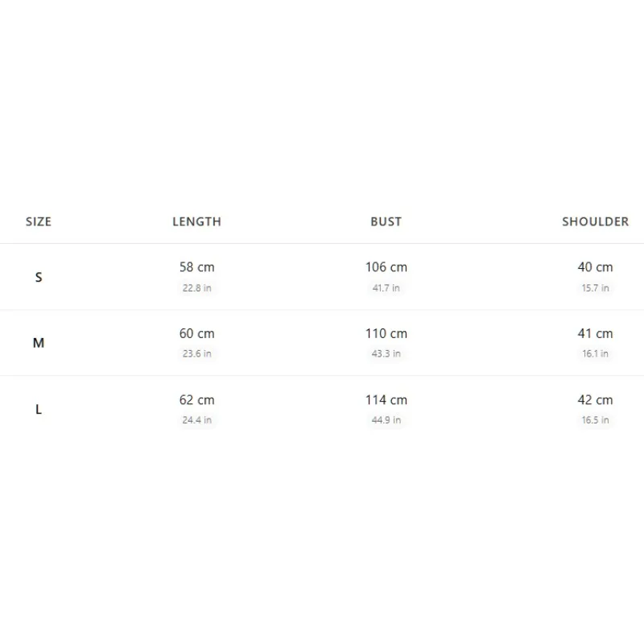
Task: Click the 41.7 in bust conversion
Action: [386, 288]
